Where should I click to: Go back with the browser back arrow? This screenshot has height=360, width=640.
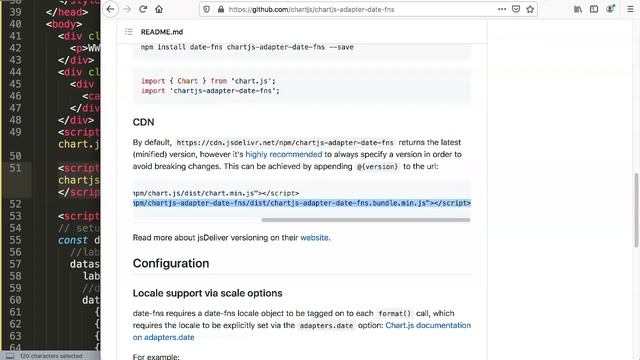111,9
